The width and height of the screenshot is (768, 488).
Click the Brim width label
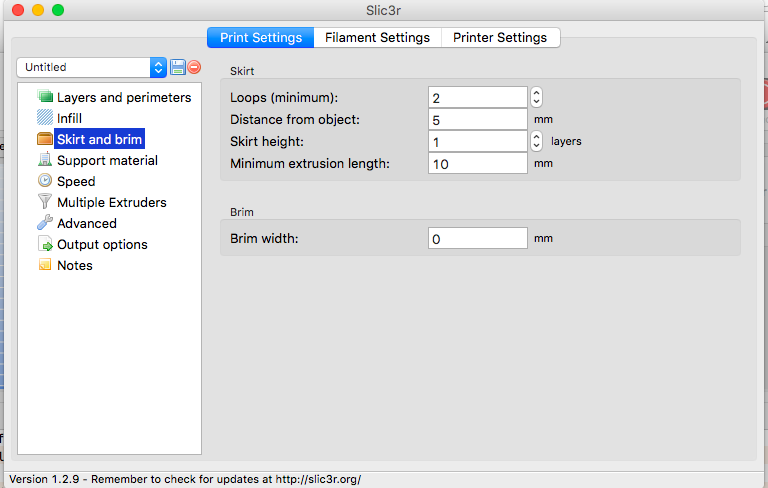[264, 239]
